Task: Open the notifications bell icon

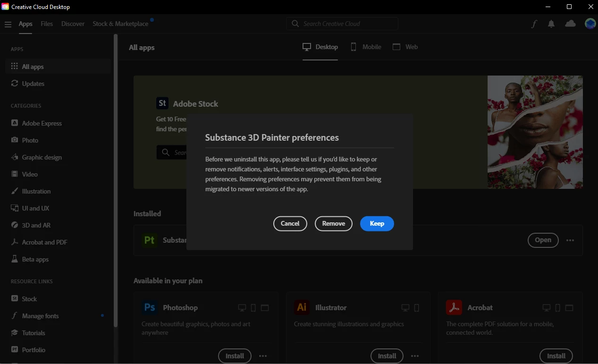Action: pyautogui.click(x=551, y=24)
